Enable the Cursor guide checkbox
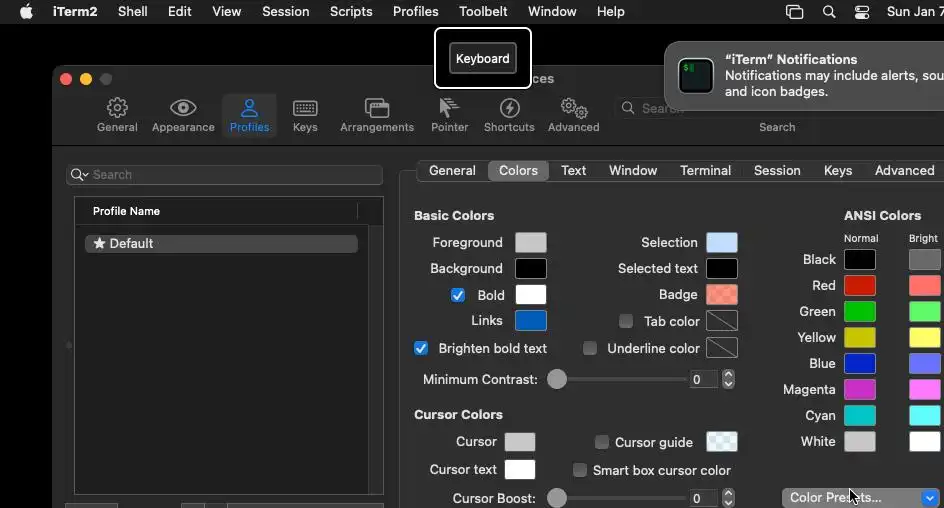944x508 pixels. (x=601, y=442)
